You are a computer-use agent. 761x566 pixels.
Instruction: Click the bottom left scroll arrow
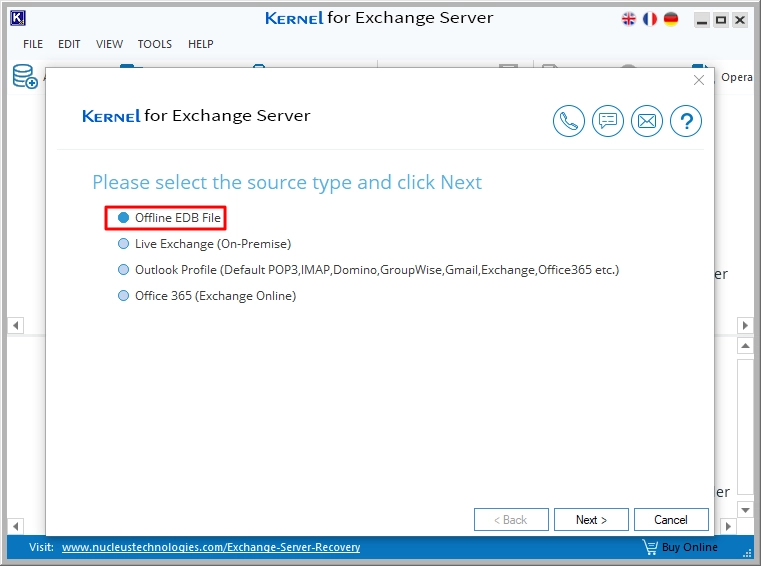pos(16,526)
